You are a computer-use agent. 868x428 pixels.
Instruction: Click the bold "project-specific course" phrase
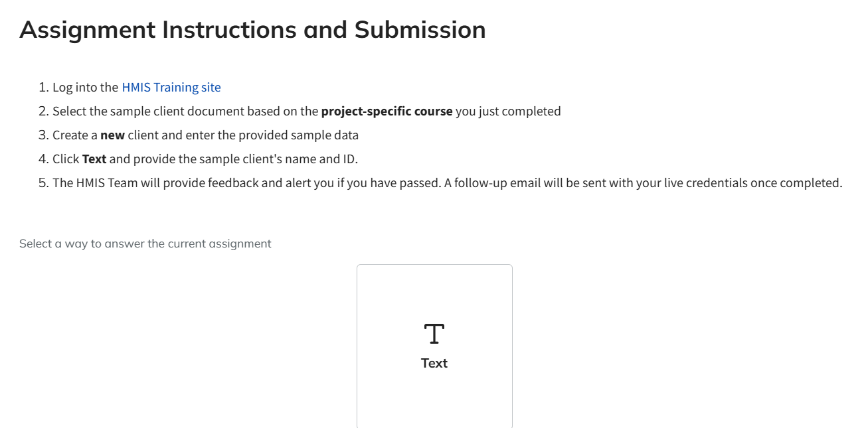coord(387,111)
